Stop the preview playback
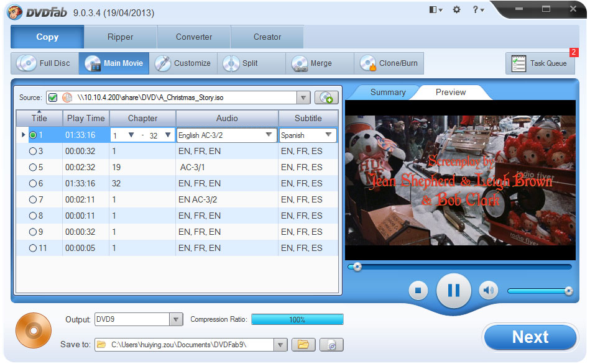 [418, 290]
